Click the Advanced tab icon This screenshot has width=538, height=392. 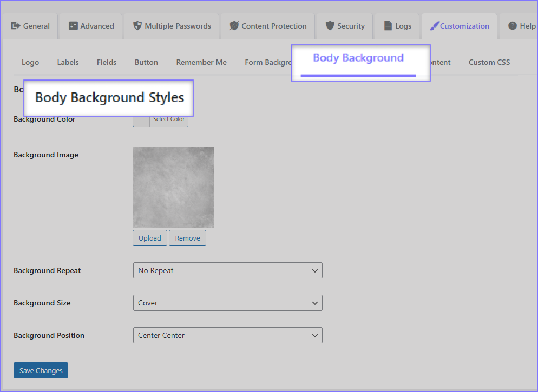73,26
